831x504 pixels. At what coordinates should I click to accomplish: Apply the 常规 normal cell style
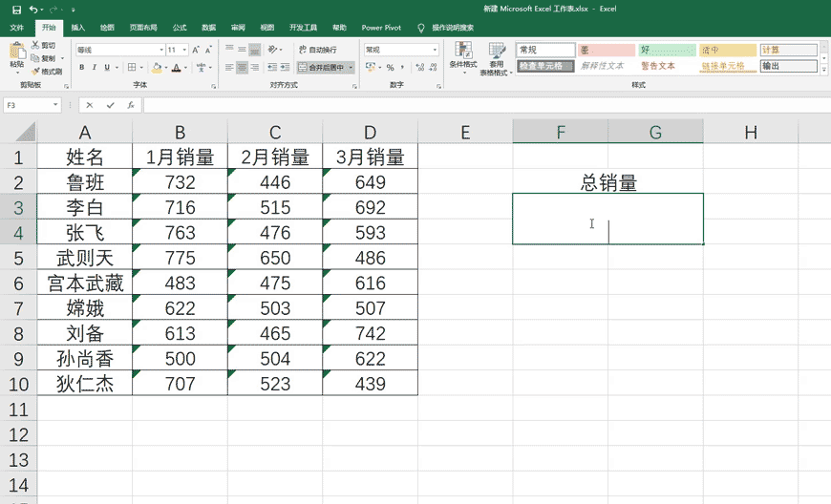[x=545, y=50]
